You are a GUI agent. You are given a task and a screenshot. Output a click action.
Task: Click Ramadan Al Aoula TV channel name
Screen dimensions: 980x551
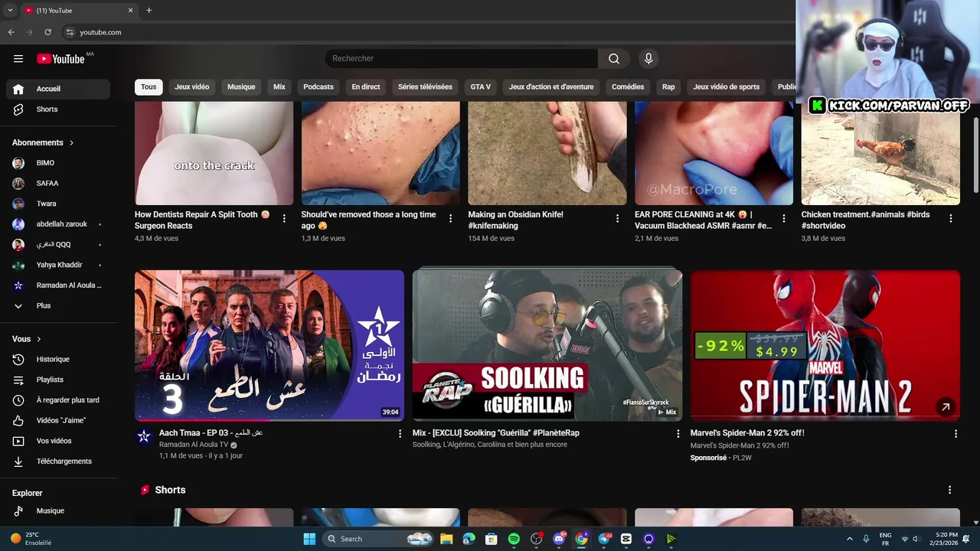point(194,445)
